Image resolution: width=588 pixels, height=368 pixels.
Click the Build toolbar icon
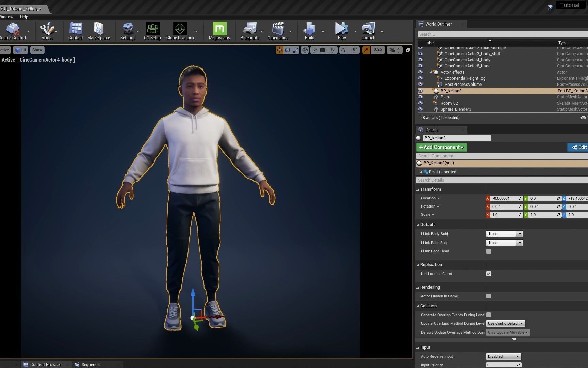[309, 31]
